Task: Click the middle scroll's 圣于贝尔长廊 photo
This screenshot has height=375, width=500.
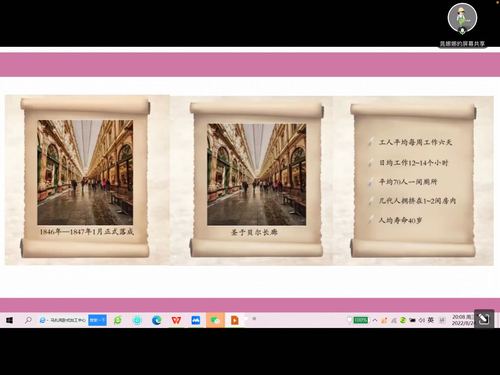Action: tap(256, 174)
